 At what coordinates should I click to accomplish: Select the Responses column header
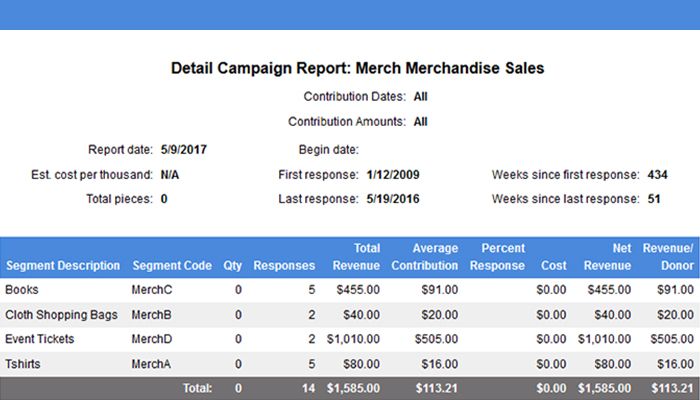pos(284,266)
